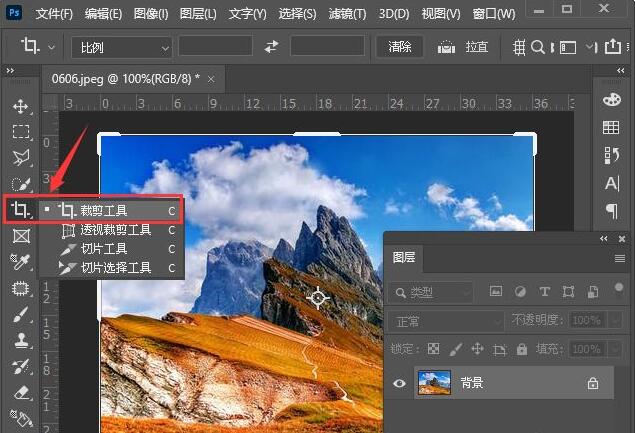Hide the 背景 layer with eye icon
The height and width of the screenshot is (433, 635).
(x=400, y=383)
